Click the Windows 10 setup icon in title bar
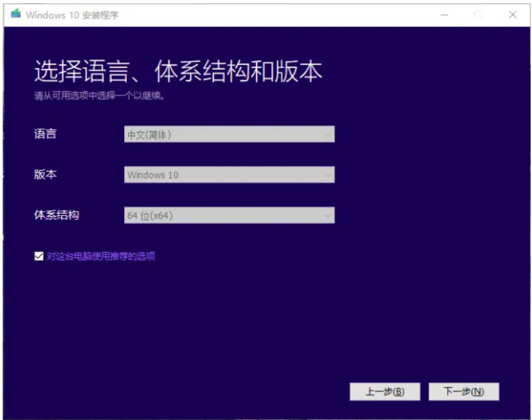532x420 pixels. click(x=16, y=14)
